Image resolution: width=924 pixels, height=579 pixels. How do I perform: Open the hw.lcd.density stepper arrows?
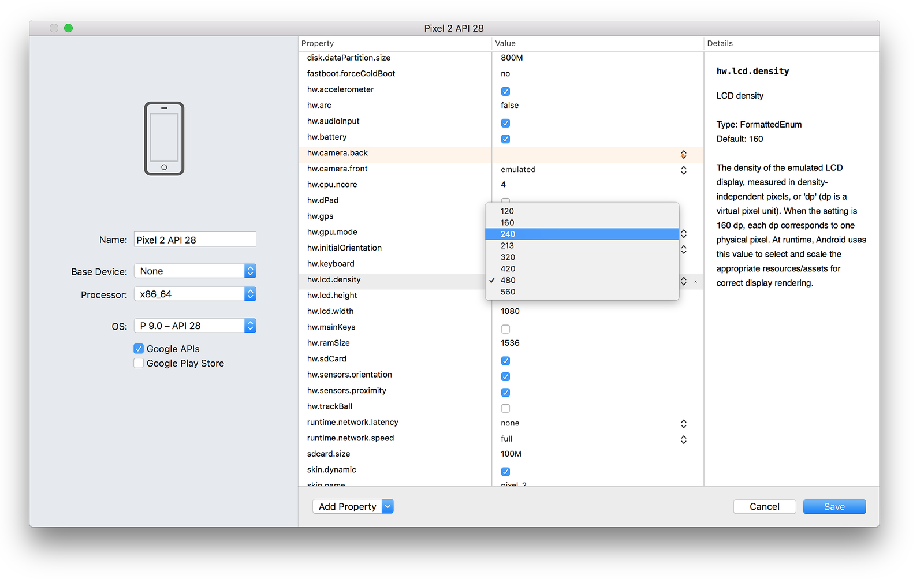684,281
